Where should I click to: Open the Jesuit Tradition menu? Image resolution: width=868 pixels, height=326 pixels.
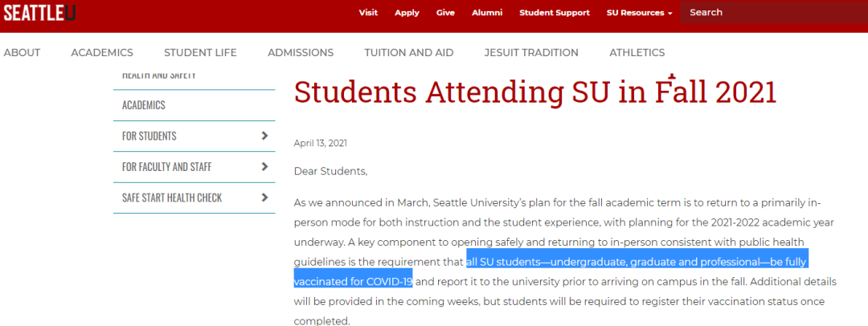coord(531,53)
